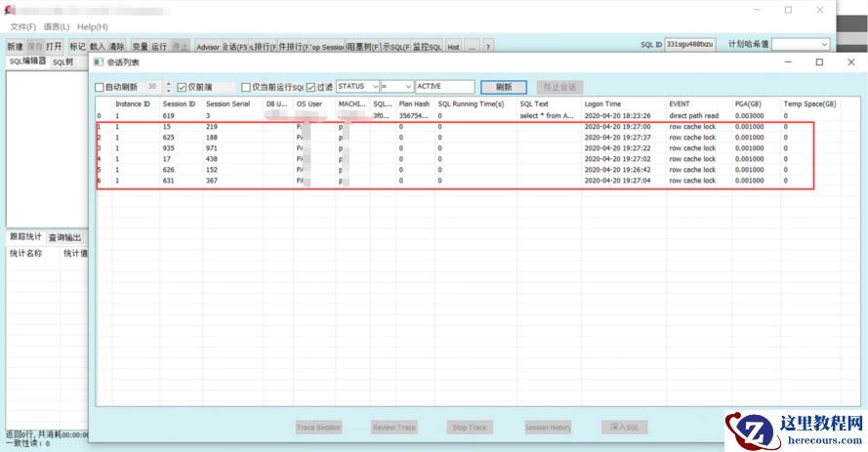
Task: Click the Session ID column header
Action: pos(181,104)
